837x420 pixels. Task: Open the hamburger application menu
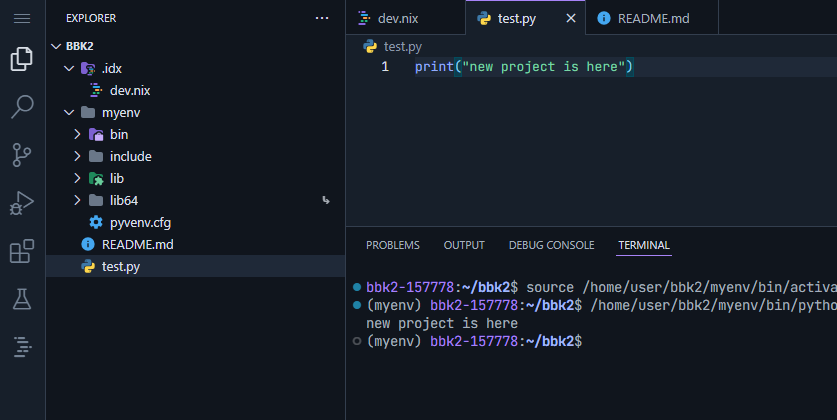[22, 19]
